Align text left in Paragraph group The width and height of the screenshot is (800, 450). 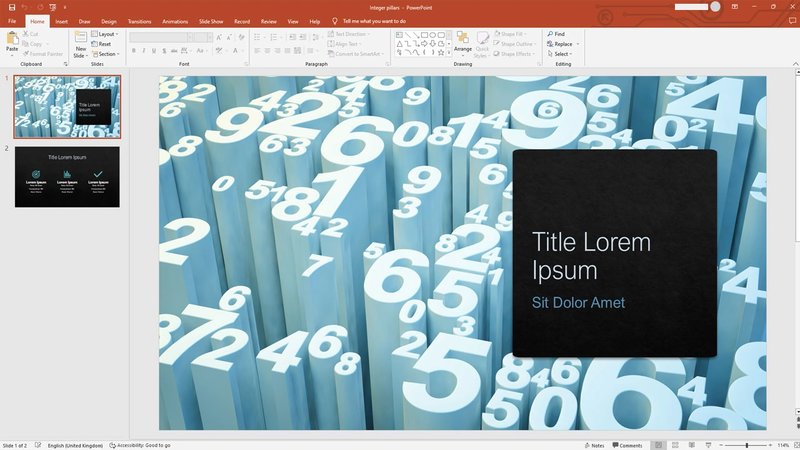(257, 51)
